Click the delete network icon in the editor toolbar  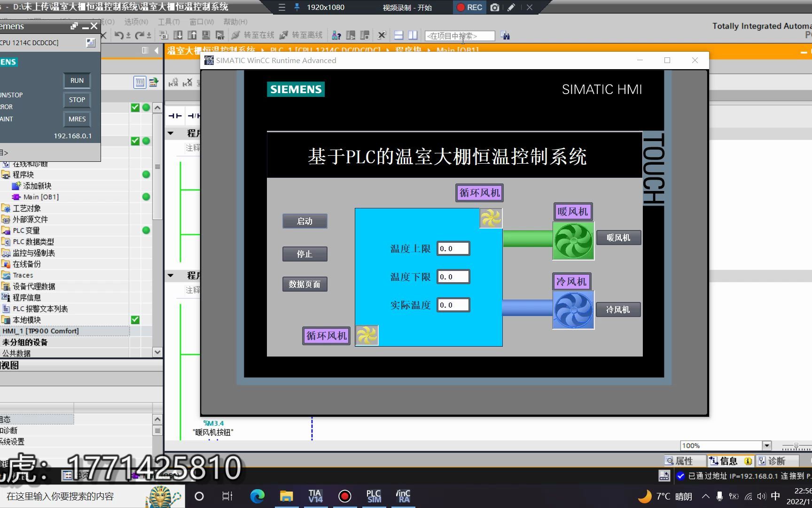[187, 83]
